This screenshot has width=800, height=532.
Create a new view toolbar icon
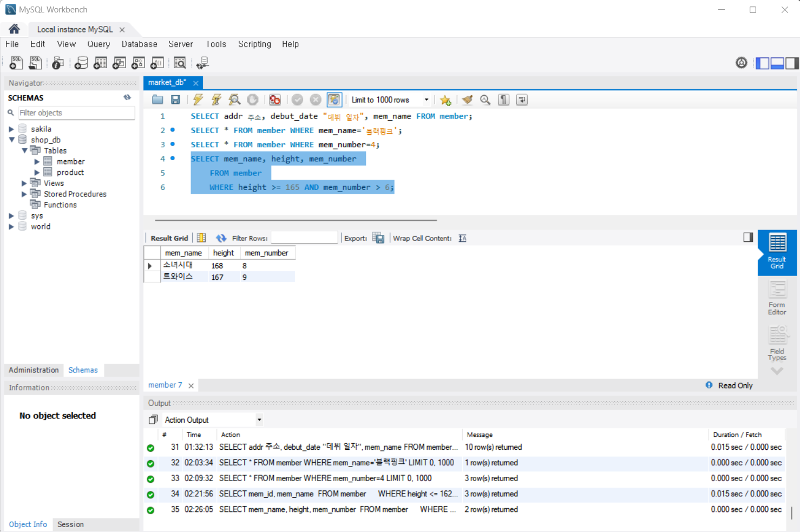(119, 63)
